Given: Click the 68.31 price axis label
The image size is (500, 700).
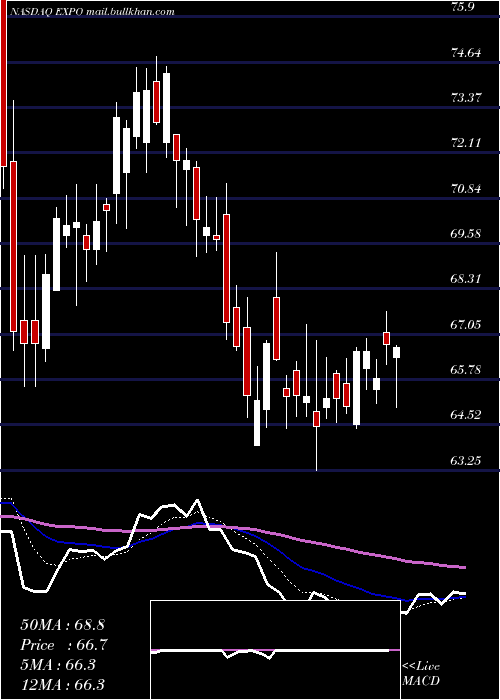Looking at the screenshot, I should (467, 279).
